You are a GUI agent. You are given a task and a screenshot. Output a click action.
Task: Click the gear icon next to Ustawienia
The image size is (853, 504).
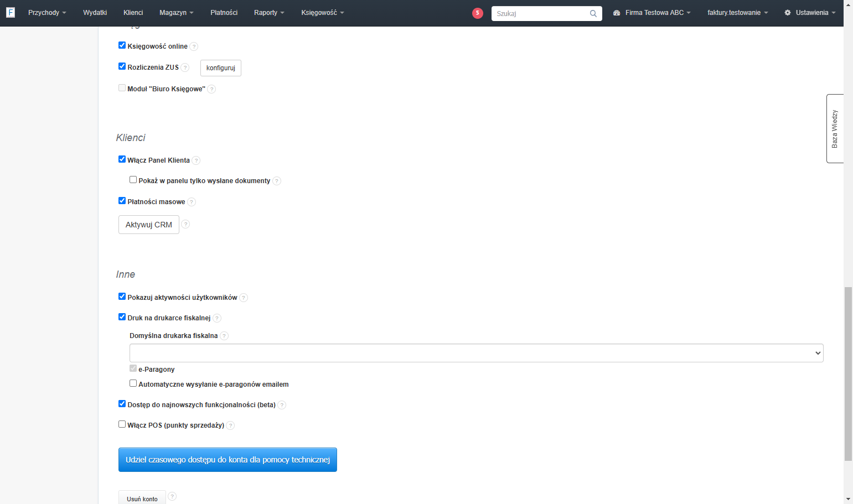point(788,13)
